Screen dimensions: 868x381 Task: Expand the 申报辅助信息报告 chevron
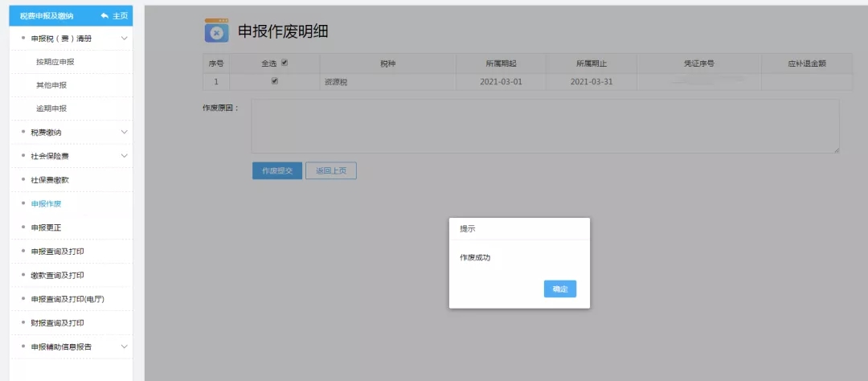(124, 346)
